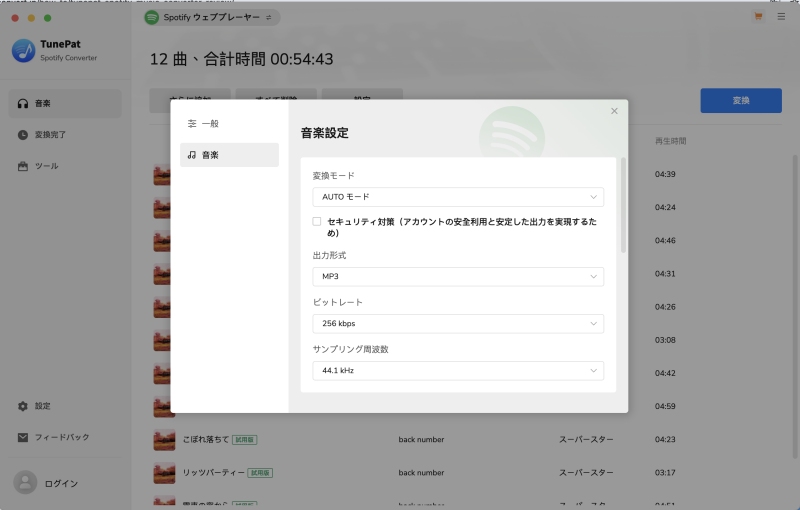Click the settings dialog vertical scrollbar
This screenshot has height=510, width=800.
(623, 205)
